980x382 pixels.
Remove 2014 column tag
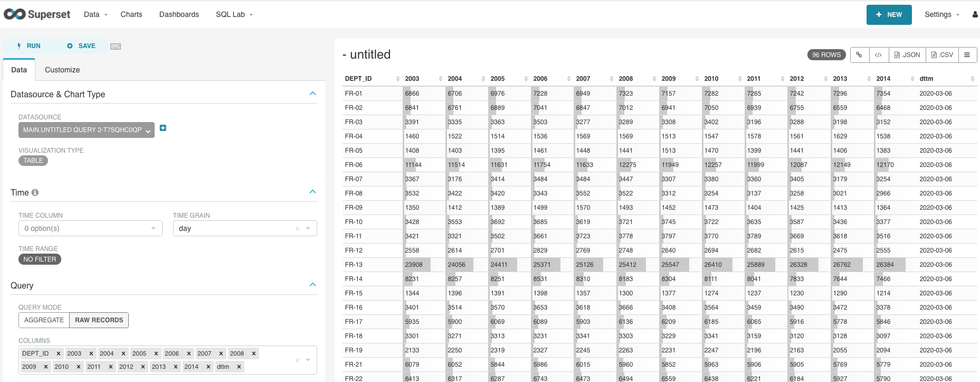pos(208,367)
